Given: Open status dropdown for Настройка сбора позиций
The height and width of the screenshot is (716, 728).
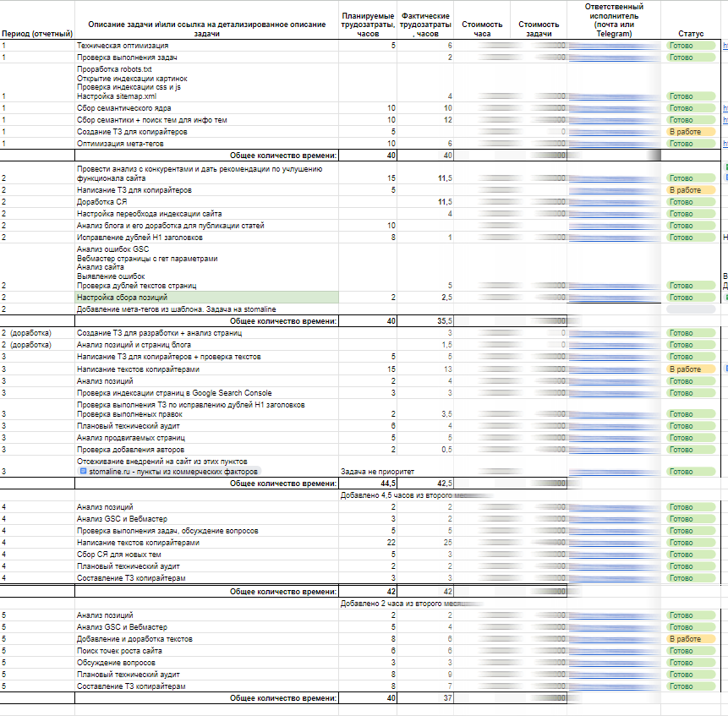Looking at the screenshot, I should pyautogui.click(x=691, y=298).
